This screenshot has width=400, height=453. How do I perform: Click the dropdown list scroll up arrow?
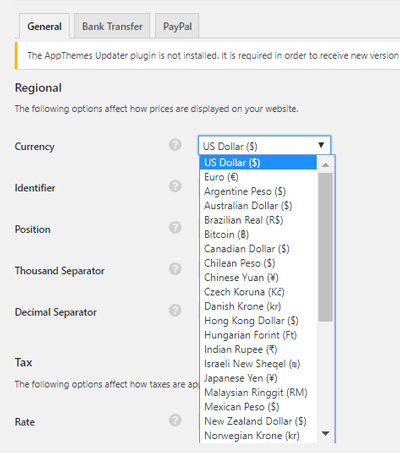(326, 165)
